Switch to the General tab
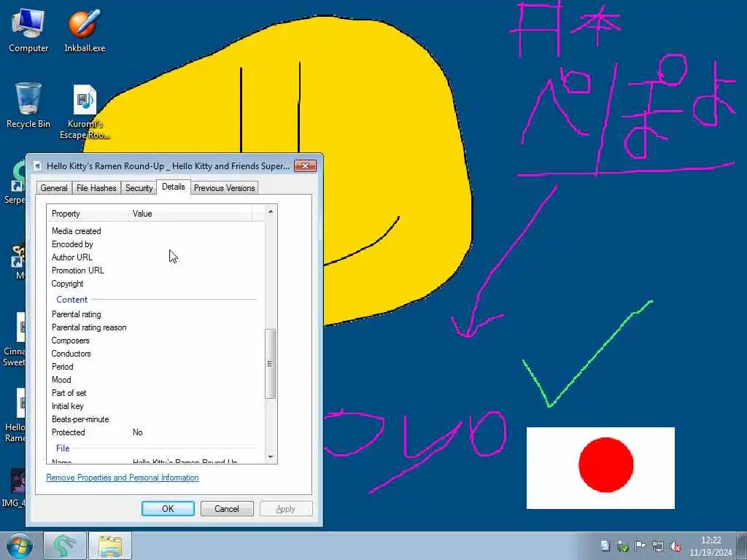The image size is (747, 560). (x=54, y=188)
